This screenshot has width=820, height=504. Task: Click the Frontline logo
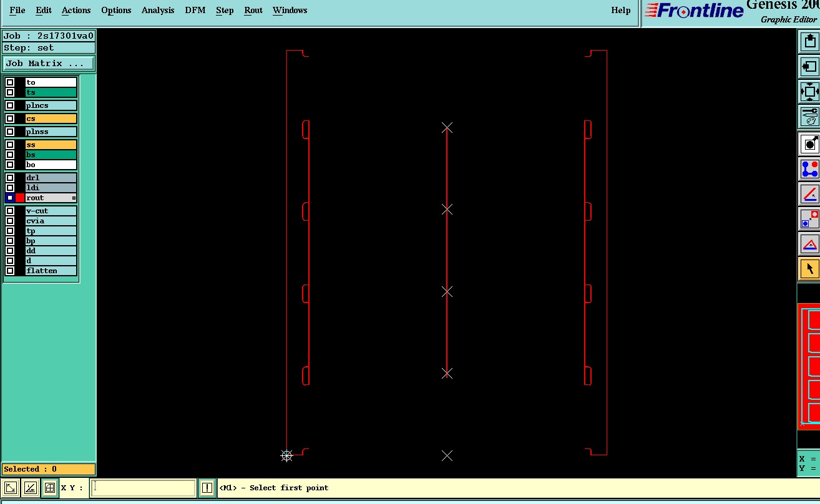tap(694, 11)
